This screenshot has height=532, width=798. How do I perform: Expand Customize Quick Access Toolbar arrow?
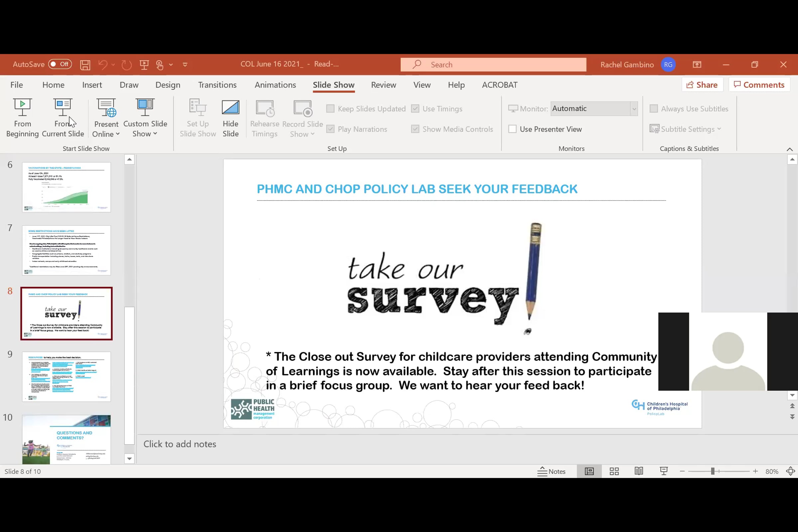(185, 65)
